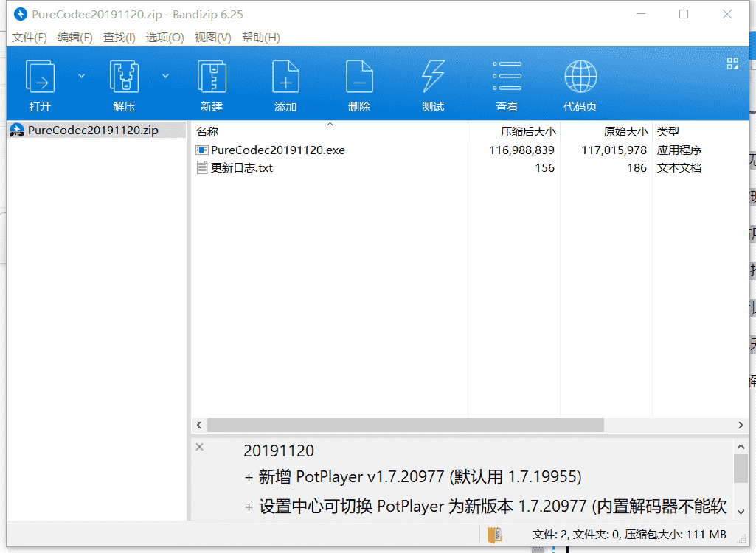
Task: Open the 查找(I) menu
Action: tap(119, 38)
